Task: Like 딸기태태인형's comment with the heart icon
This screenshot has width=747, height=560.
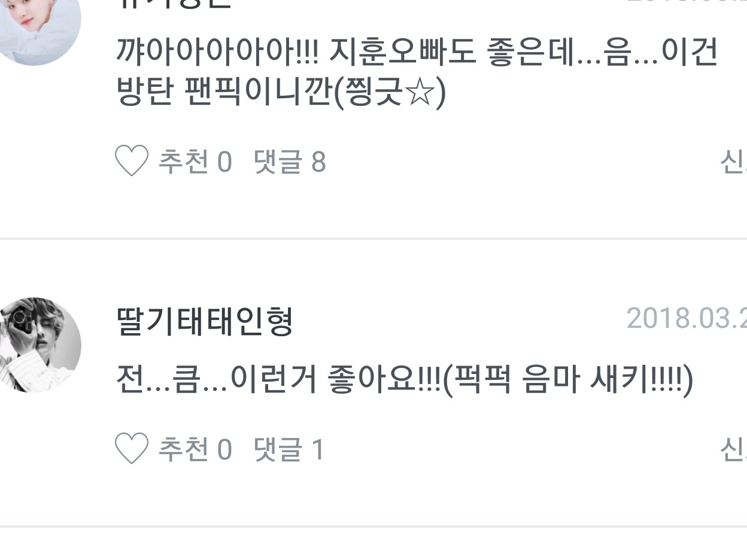Action: coord(131,449)
